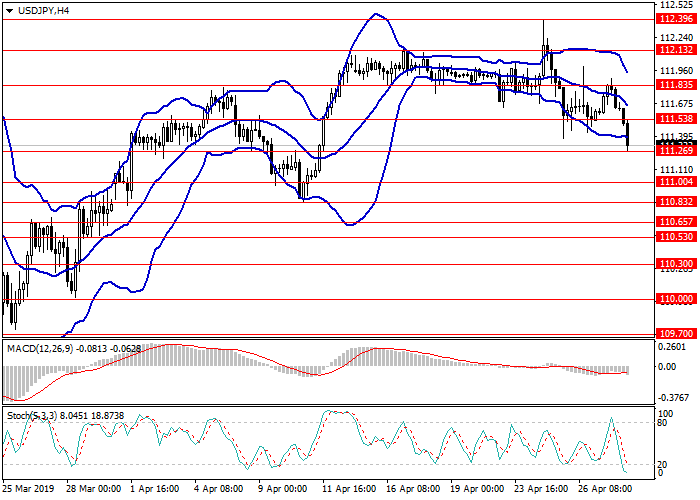700x500 pixels.
Task: Click the current price marker 111.269
Action: [676, 150]
